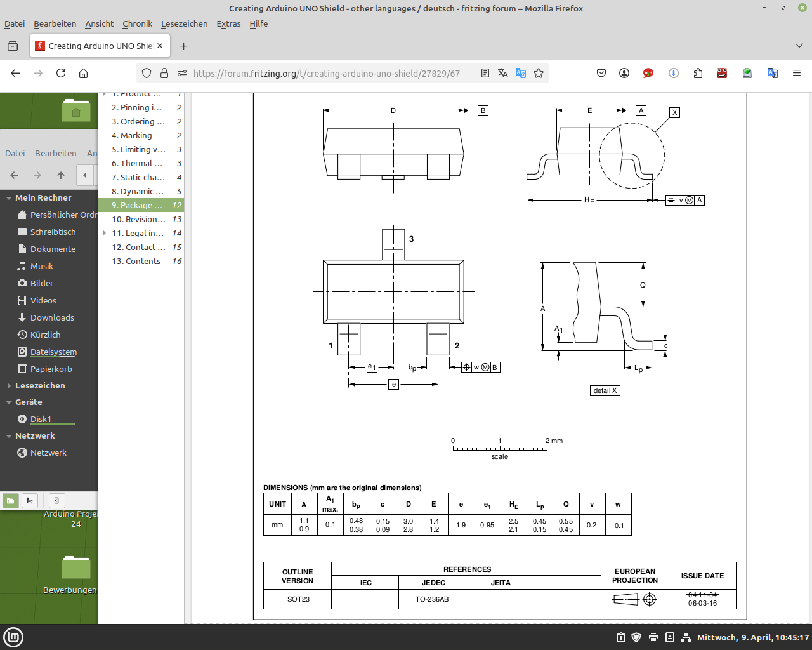This screenshot has width=812, height=650.
Task: Click the forum URL address field
Action: (327, 73)
